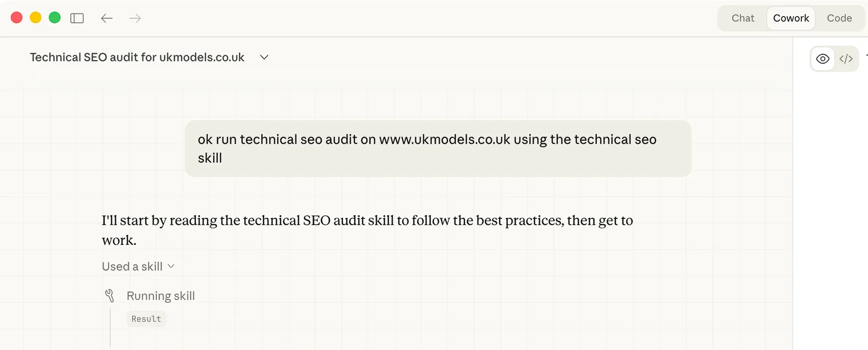Screen dimensions: 868x350
Task: Collapse the Used a skill section
Action: pyautogui.click(x=171, y=266)
